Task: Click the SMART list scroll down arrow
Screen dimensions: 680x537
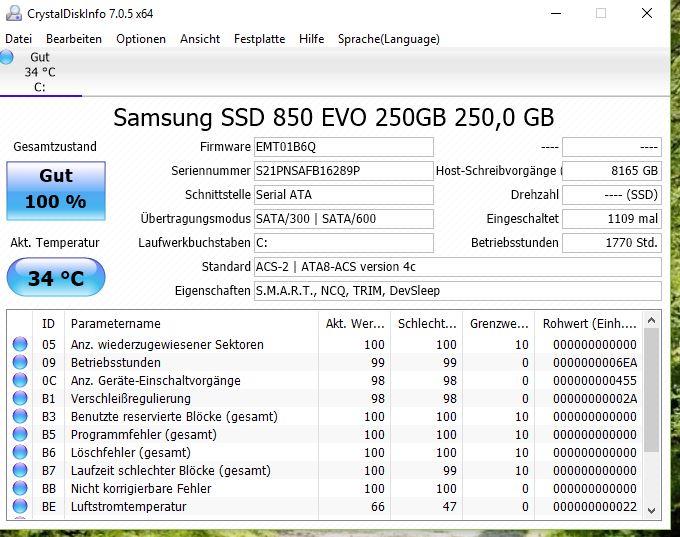Action: (651, 511)
